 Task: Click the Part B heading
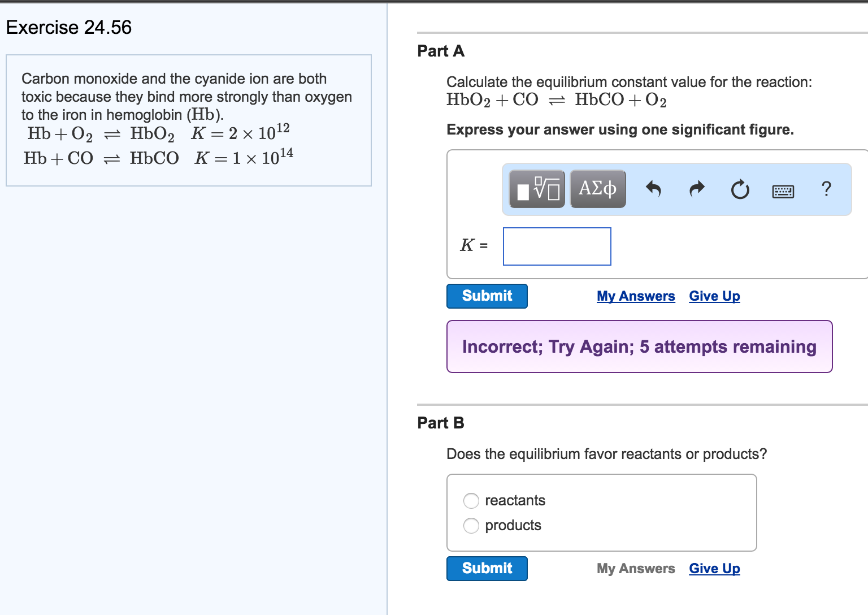click(441, 423)
